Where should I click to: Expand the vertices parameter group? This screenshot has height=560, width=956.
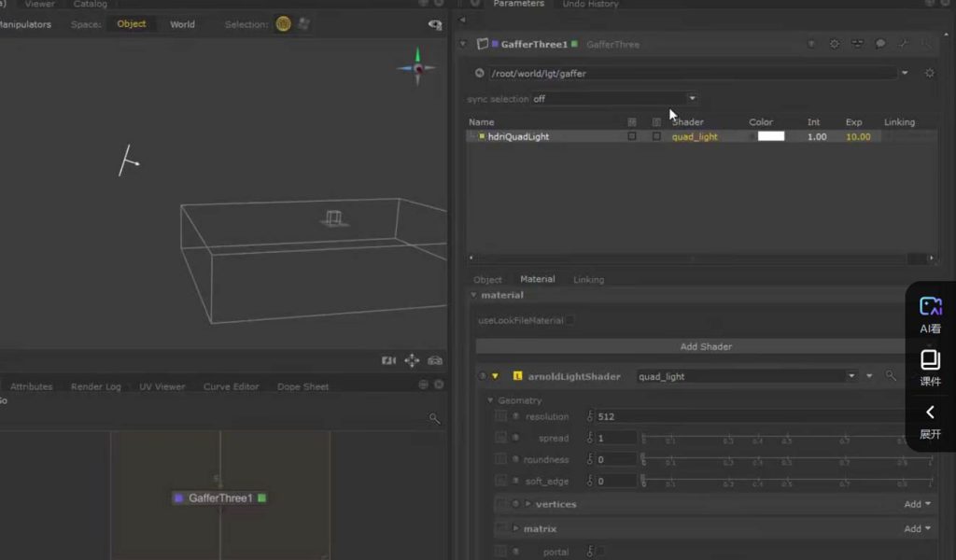[x=528, y=504]
